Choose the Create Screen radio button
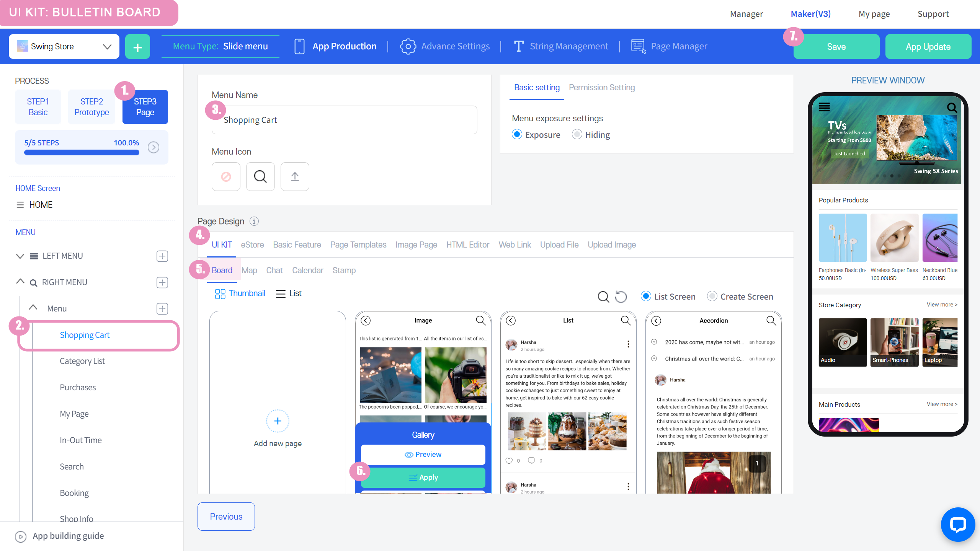 (712, 296)
